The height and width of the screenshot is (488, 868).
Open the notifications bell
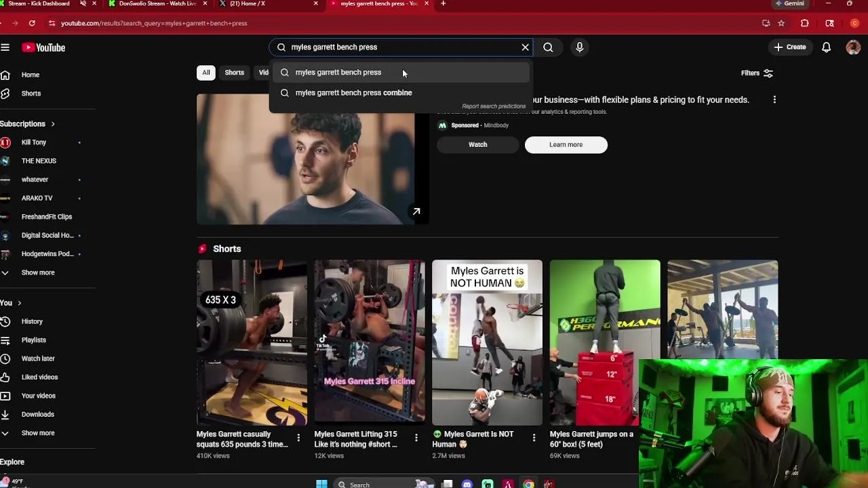(x=826, y=47)
